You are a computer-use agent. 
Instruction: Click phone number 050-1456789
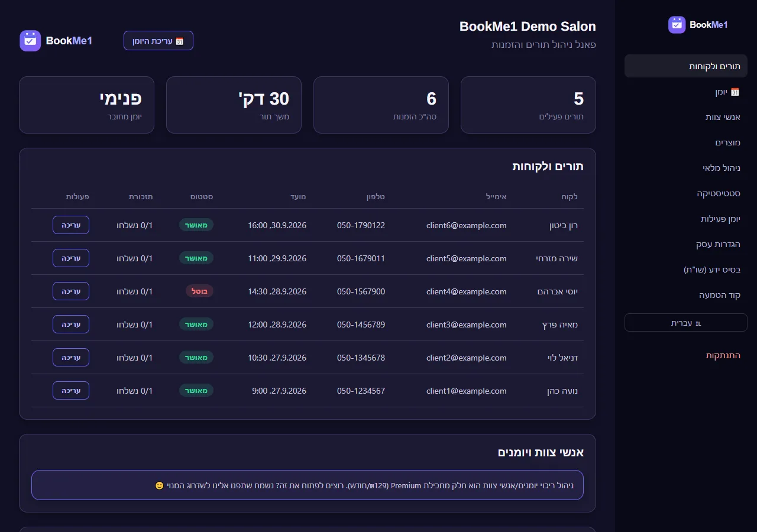click(361, 325)
